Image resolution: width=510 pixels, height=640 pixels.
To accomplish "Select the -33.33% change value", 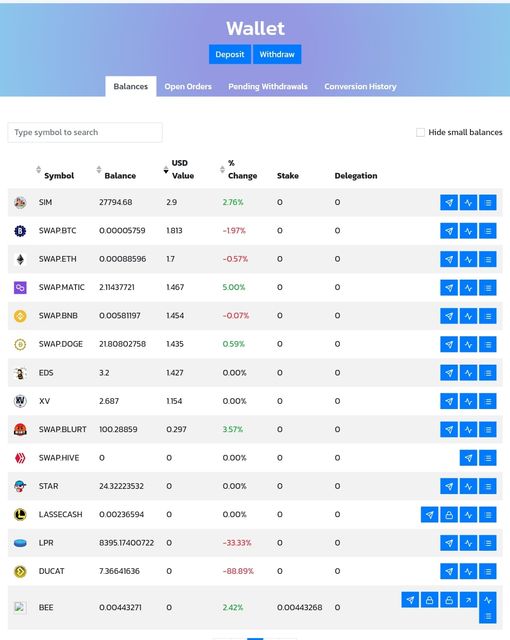I will (x=237, y=543).
